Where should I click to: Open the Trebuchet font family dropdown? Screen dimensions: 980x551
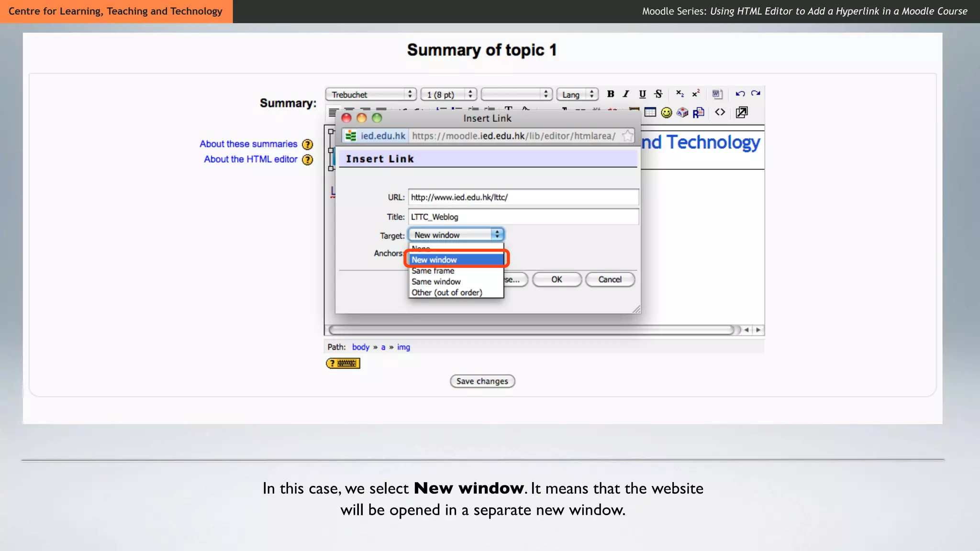[371, 95]
